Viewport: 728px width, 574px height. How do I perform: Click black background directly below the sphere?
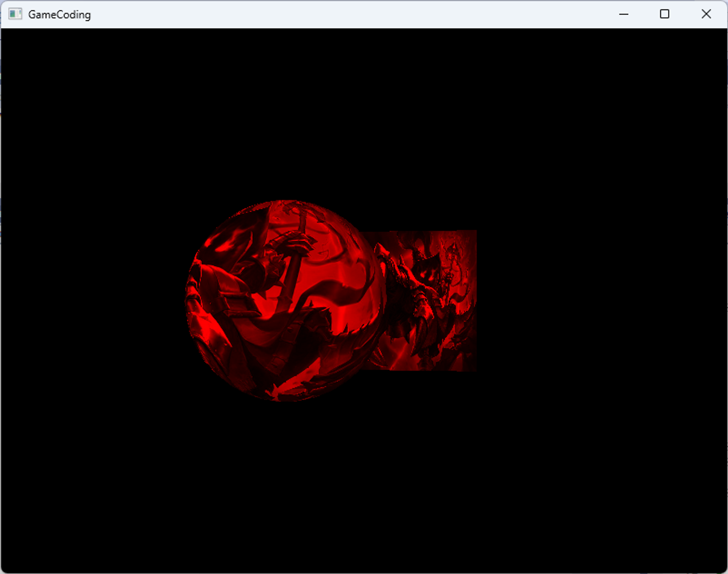point(286,473)
